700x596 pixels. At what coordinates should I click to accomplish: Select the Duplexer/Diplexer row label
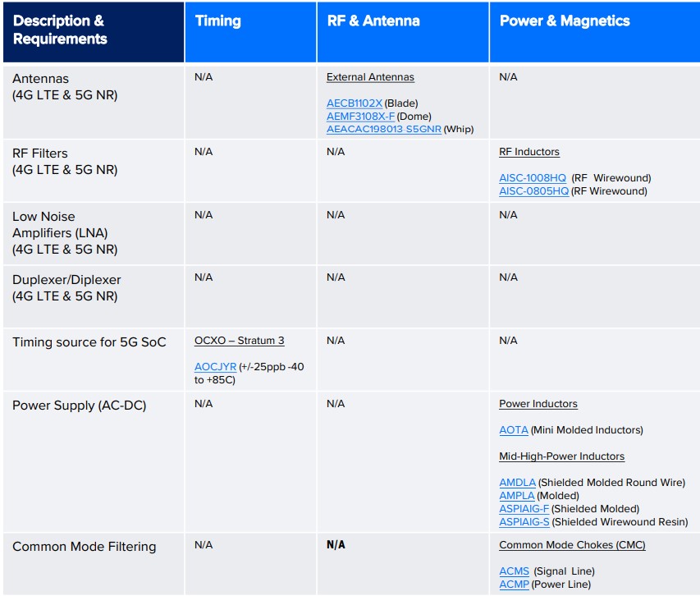[x=66, y=288]
